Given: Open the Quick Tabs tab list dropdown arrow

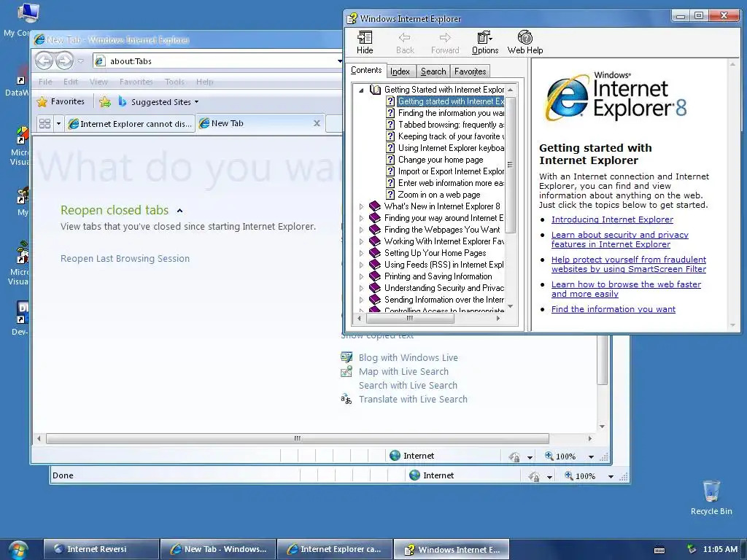Looking at the screenshot, I should point(58,124).
